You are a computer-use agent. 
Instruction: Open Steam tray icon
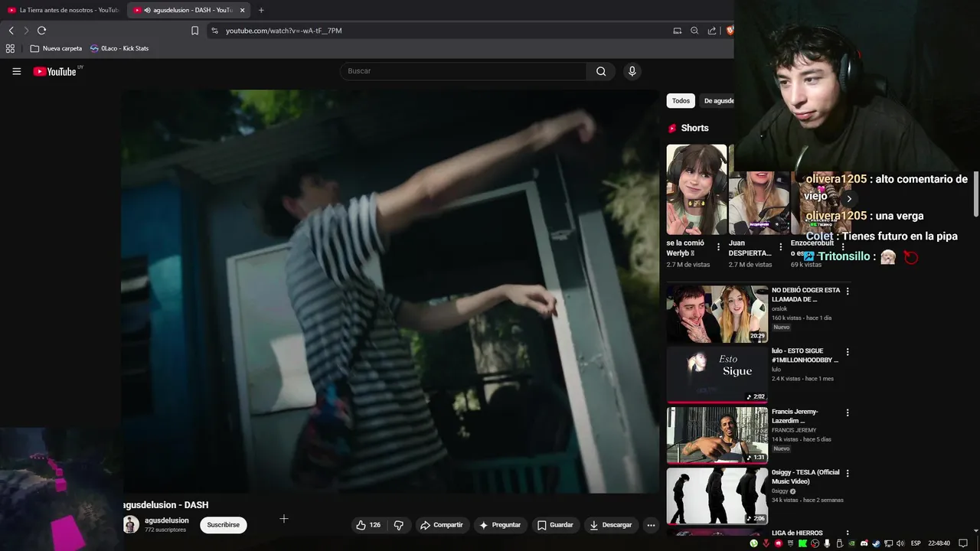click(x=876, y=543)
